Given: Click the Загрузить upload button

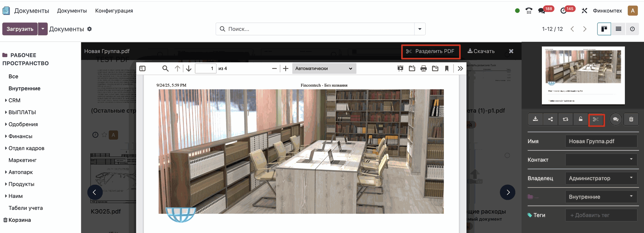Looking at the screenshot, I should pyautogui.click(x=20, y=29).
